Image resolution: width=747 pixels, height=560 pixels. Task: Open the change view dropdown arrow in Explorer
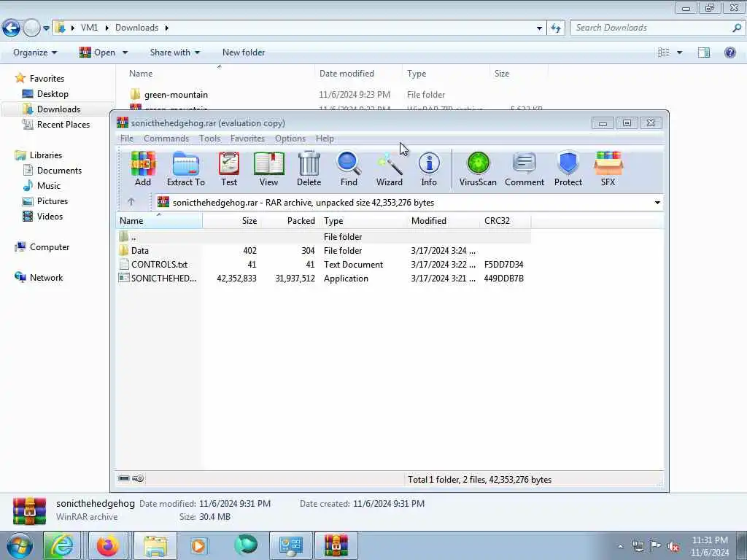coord(680,52)
